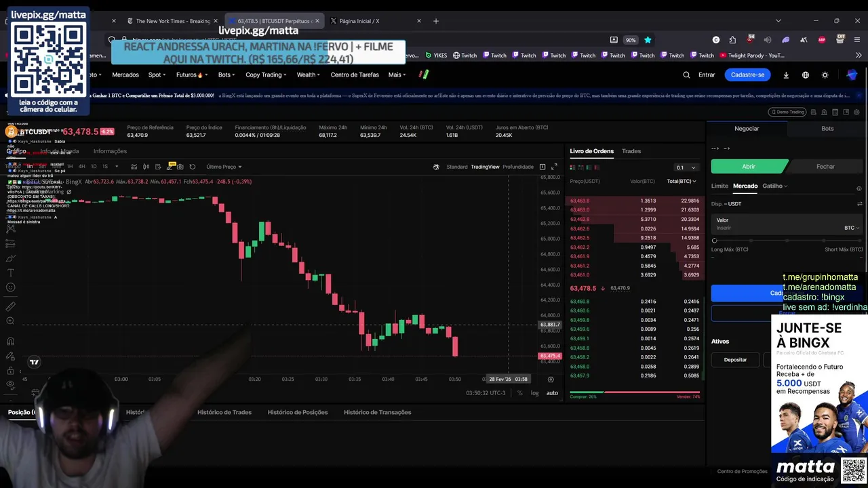868x488 pixels.
Task: Open the Gatilho order type dropdown
Action: (x=775, y=186)
